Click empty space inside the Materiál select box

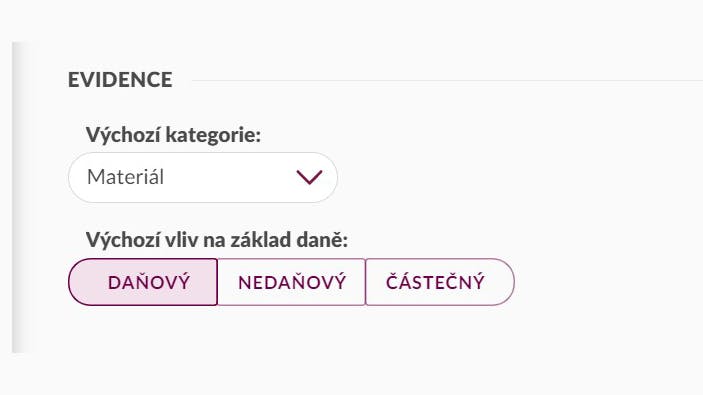click(x=229, y=177)
